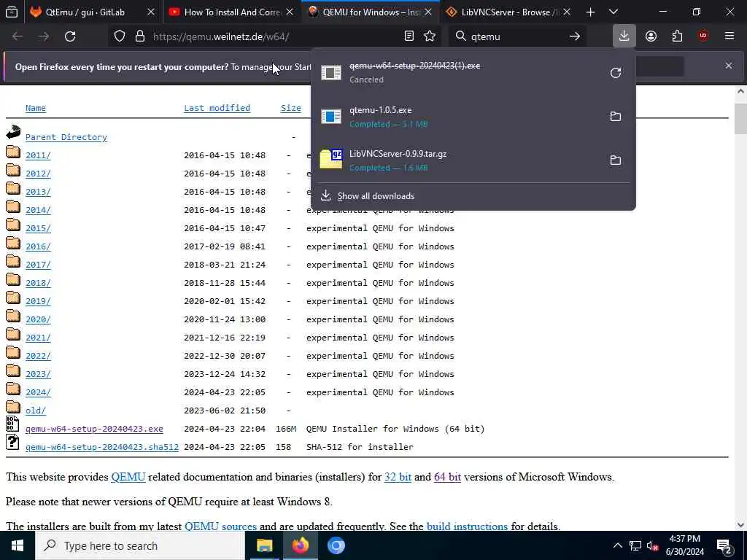Open the Firefox hamburger menu
The height and width of the screenshot is (560, 747).
(729, 36)
